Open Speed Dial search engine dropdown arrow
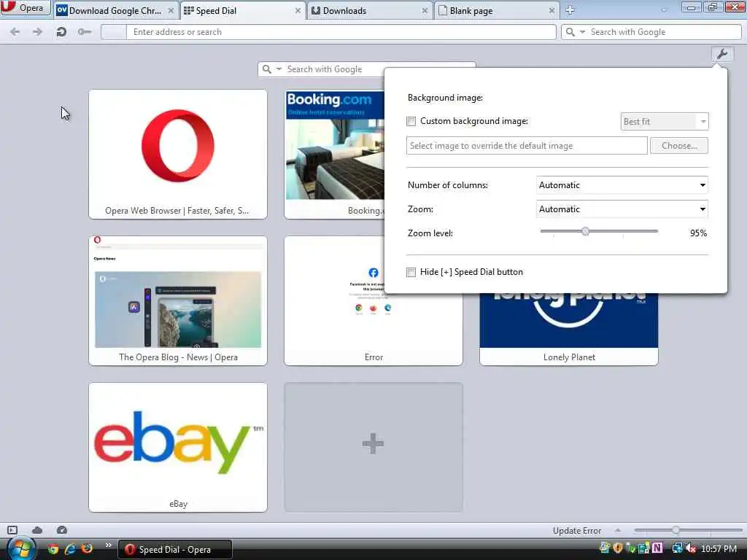This screenshot has height=560, width=747. click(x=279, y=69)
